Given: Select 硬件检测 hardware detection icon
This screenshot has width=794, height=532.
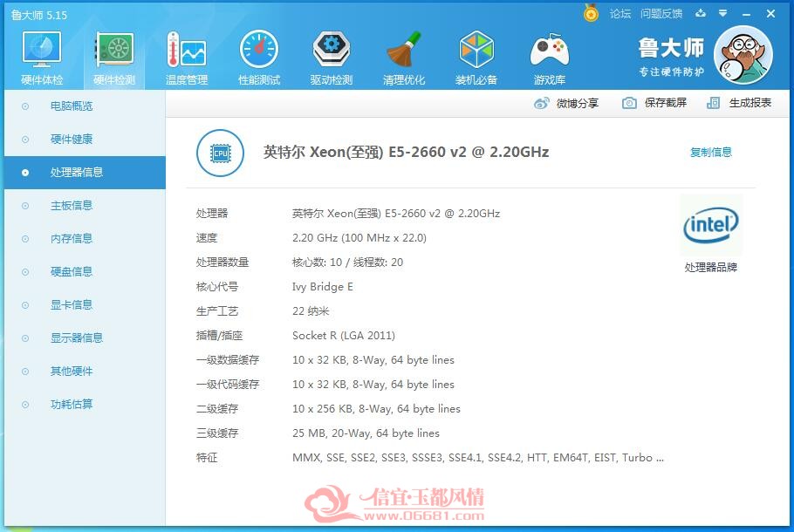Looking at the screenshot, I should pos(114,49).
